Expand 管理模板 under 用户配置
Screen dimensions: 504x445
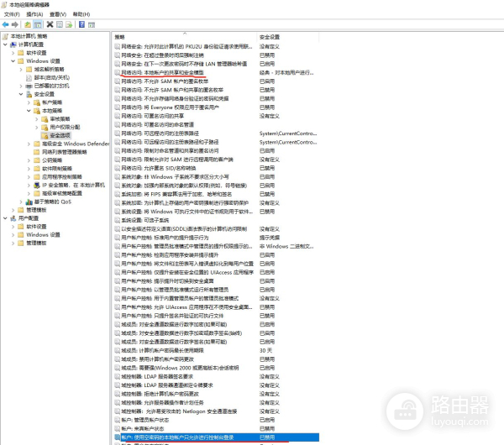point(13,242)
